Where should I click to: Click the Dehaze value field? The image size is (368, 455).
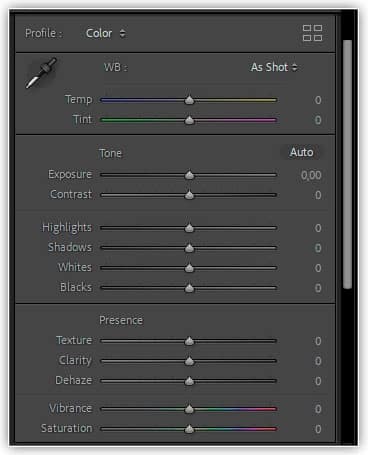pos(318,381)
